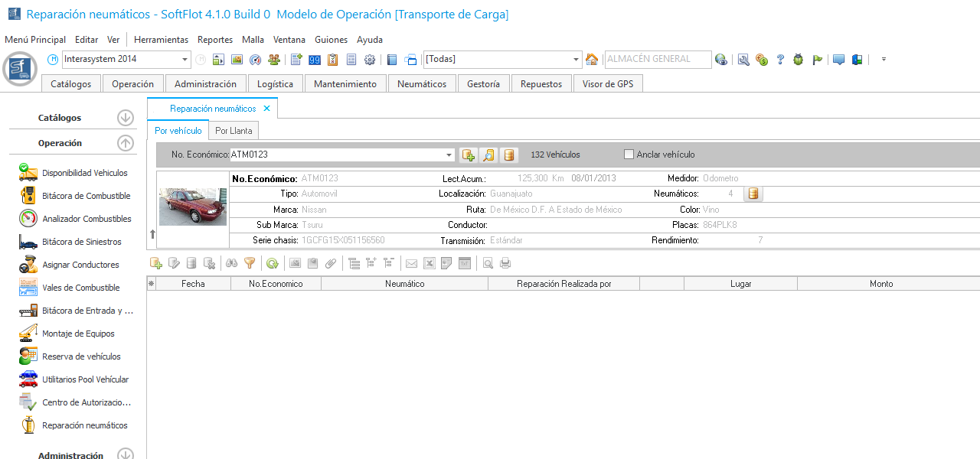Image resolution: width=980 pixels, height=459 pixels.
Task: Click the paperclip attachment icon
Action: pos(331,263)
